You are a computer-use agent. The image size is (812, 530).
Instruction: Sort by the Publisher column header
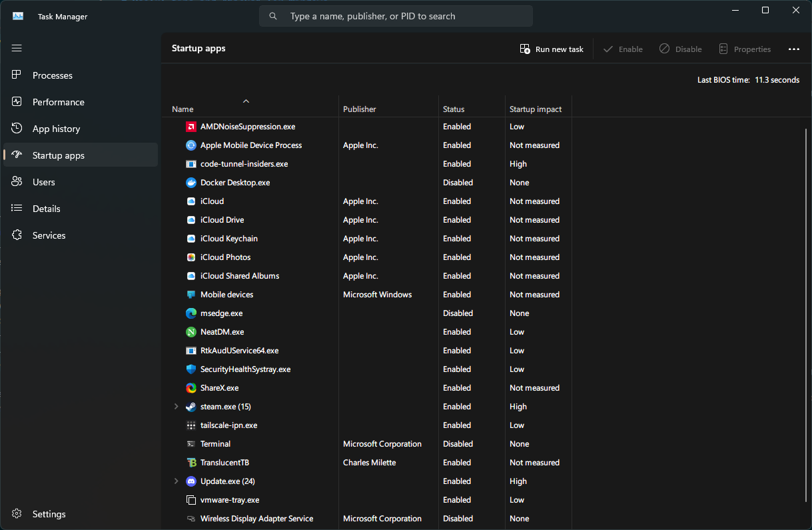click(x=360, y=109)
